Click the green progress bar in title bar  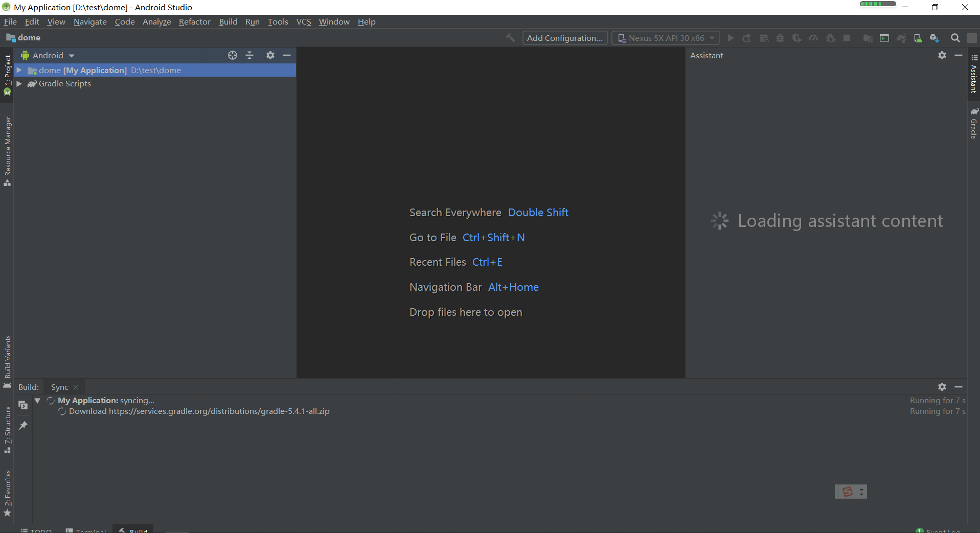coord(878,4)
